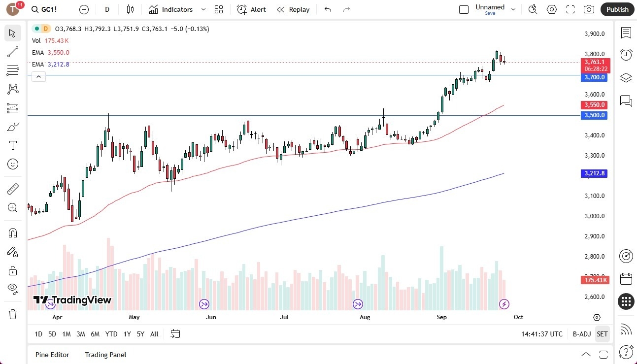
Task: Open the layout dropdown next to Unnamed
Action: (x=513, y=9)
